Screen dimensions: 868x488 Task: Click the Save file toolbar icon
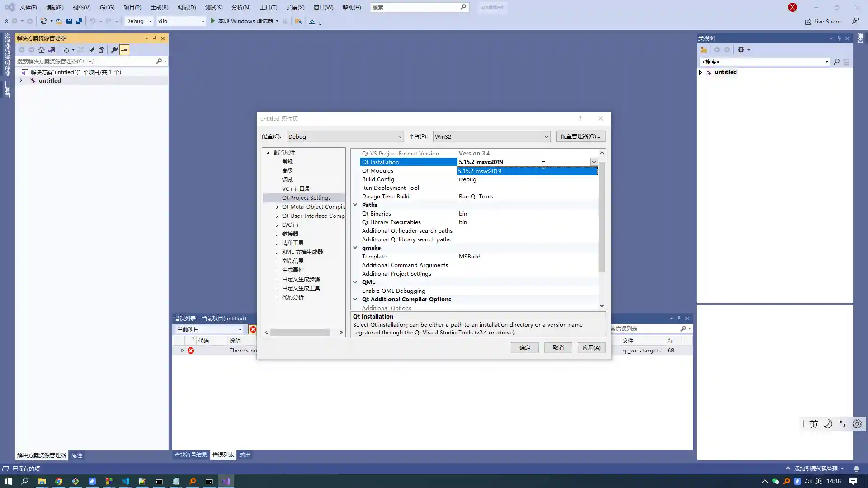pos(69,21)
